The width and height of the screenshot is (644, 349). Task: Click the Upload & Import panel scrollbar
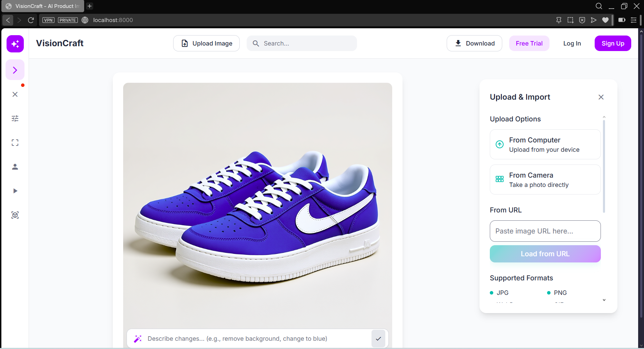tap(604, 166)
